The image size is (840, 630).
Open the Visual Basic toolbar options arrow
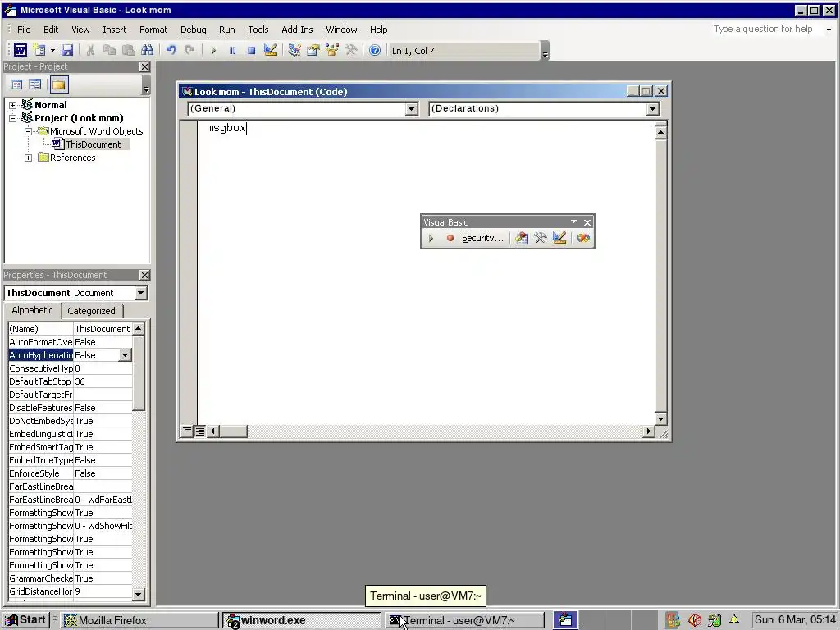[573, 221]
